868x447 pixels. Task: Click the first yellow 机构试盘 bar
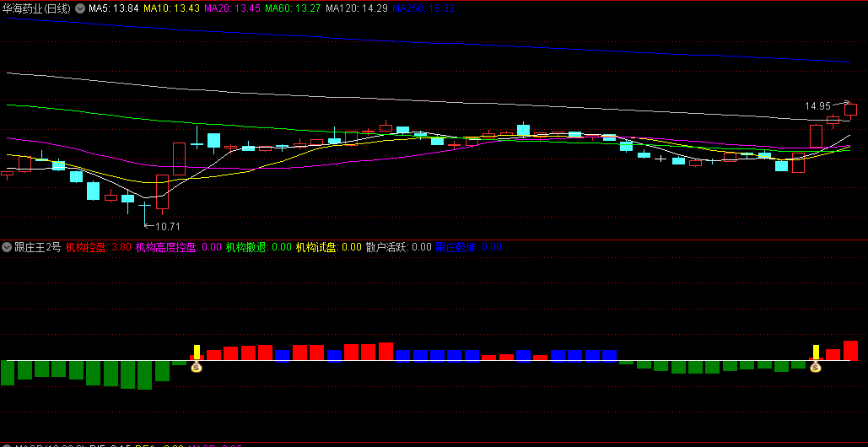(x=197, y=353)
